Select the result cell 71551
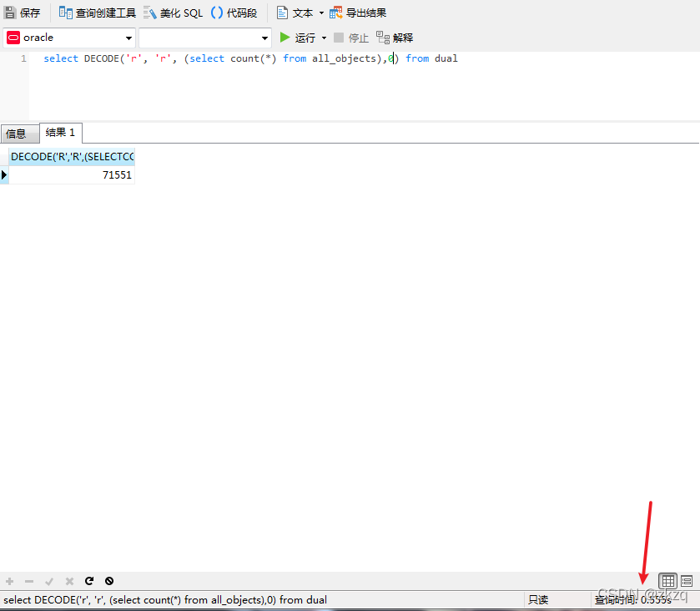 72,174
